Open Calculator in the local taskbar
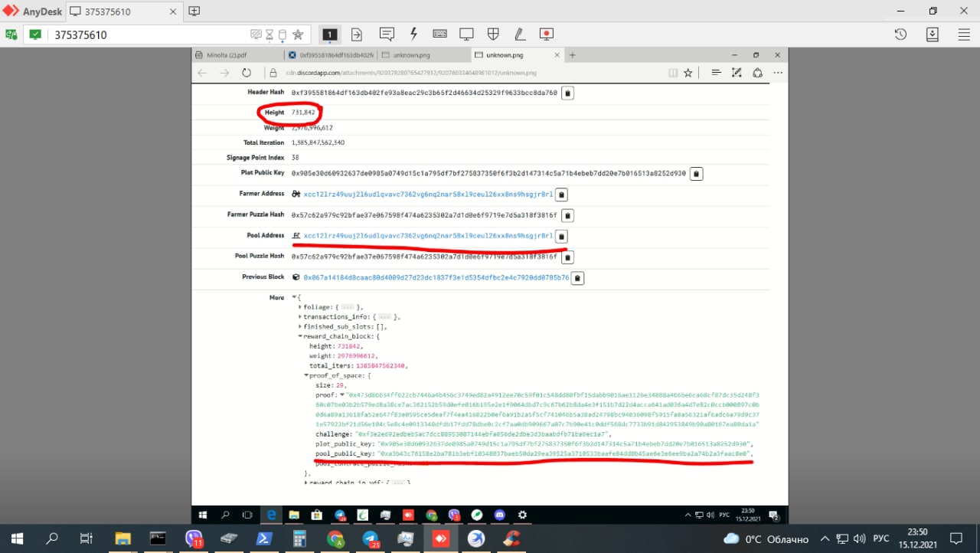This screenshot has width=980, height=553. (x=299, y=538)
